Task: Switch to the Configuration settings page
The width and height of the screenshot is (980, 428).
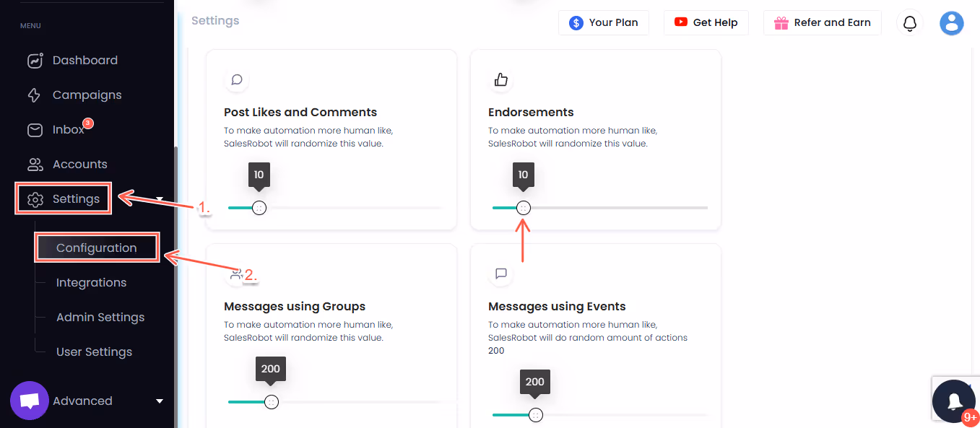Action: click(x=96, y=247)
